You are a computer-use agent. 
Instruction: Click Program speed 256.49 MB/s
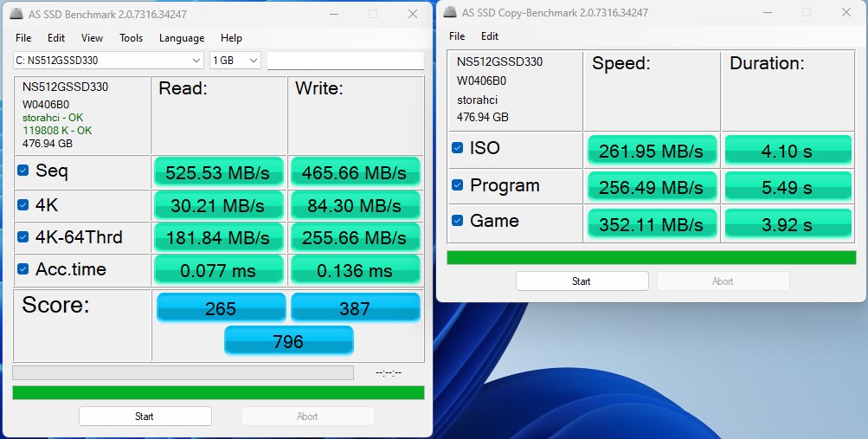pos(652,186)
